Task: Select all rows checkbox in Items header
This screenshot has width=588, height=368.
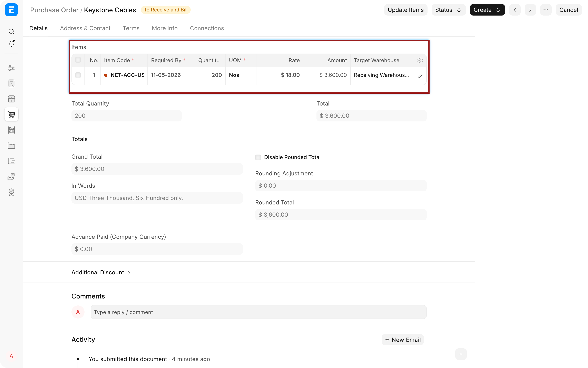Action: [78, 60]
